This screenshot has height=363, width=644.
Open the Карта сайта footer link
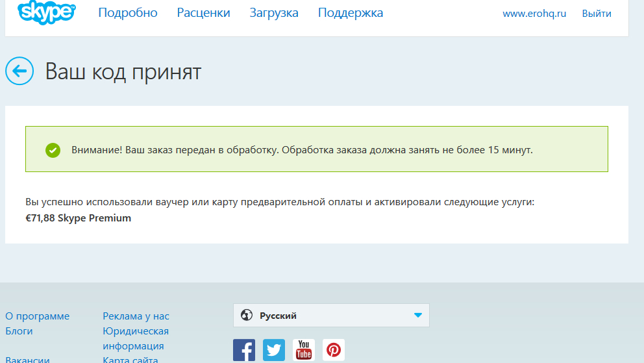(130, 359)
